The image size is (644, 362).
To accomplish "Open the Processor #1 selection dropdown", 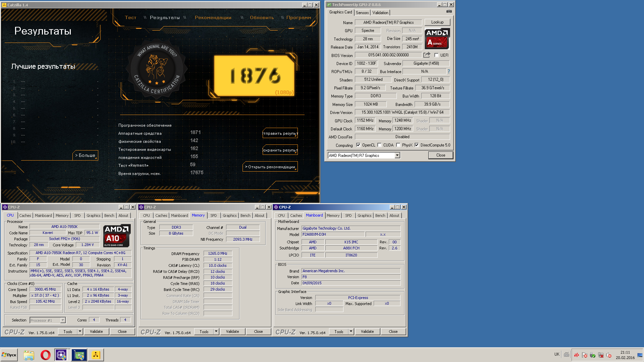I will (x=48, y=320).
